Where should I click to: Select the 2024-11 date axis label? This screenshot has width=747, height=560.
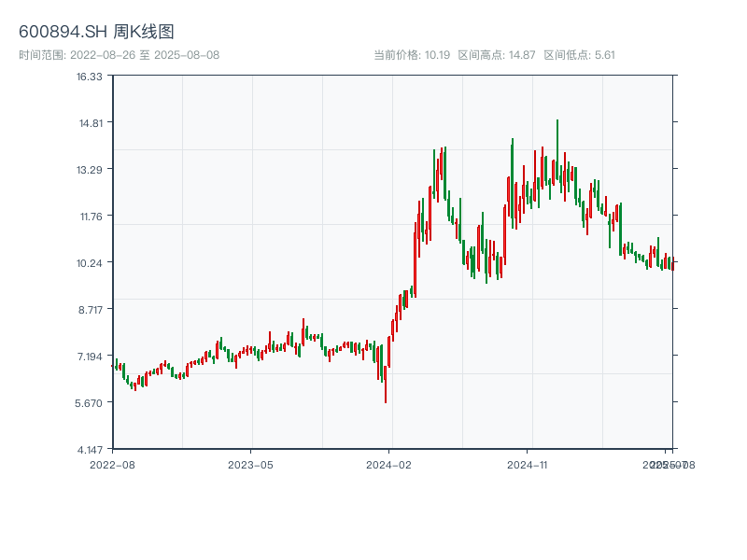pyautogui.click(x=528, y=464)
